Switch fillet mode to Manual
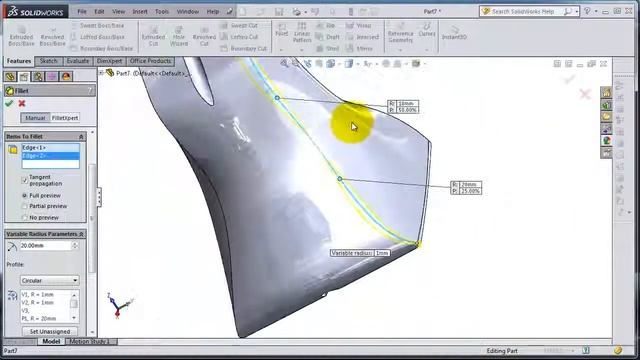Viewport: 640px width, 360px height. click(x=35, y=118)
